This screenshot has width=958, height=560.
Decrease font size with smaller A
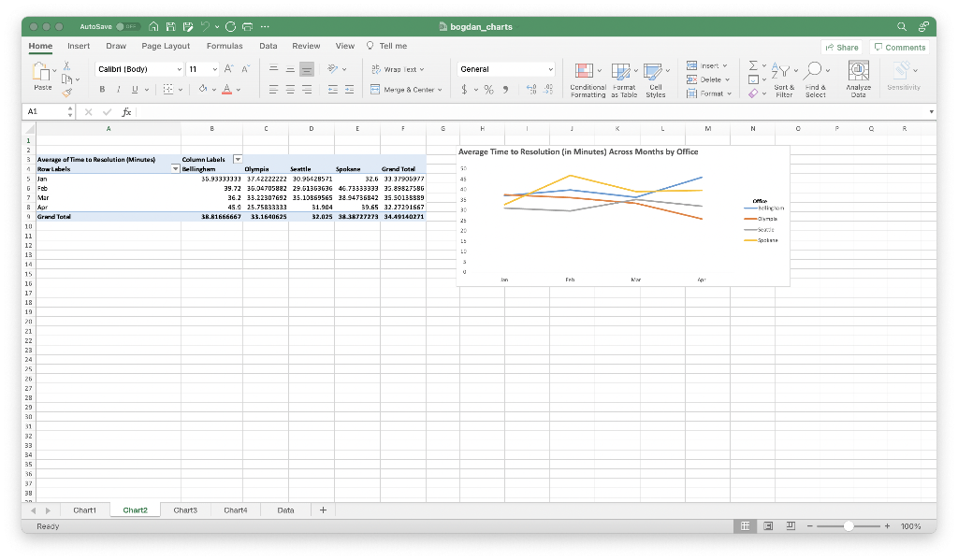245,69
